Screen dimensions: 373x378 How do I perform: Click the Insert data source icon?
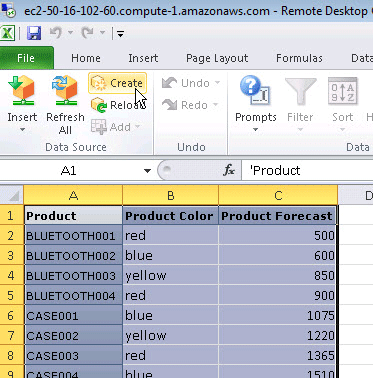tap(21, 90)
